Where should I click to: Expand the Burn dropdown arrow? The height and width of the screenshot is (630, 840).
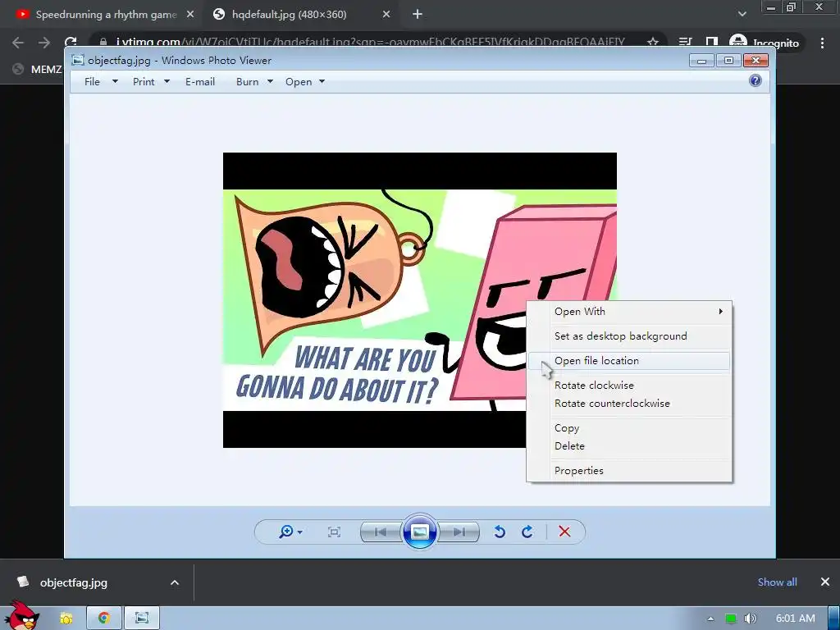pyautogui.click(x=270, y=81)
